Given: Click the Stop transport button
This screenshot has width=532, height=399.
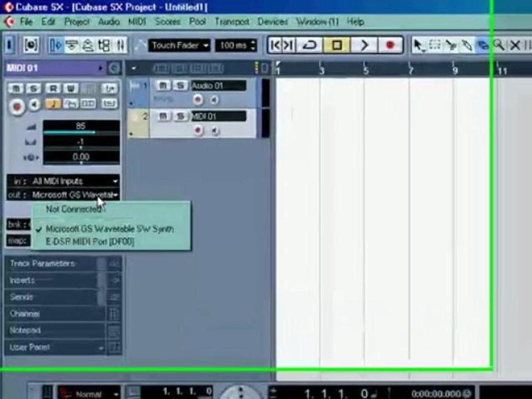Looking at the screenshot, I should point(336,45).
